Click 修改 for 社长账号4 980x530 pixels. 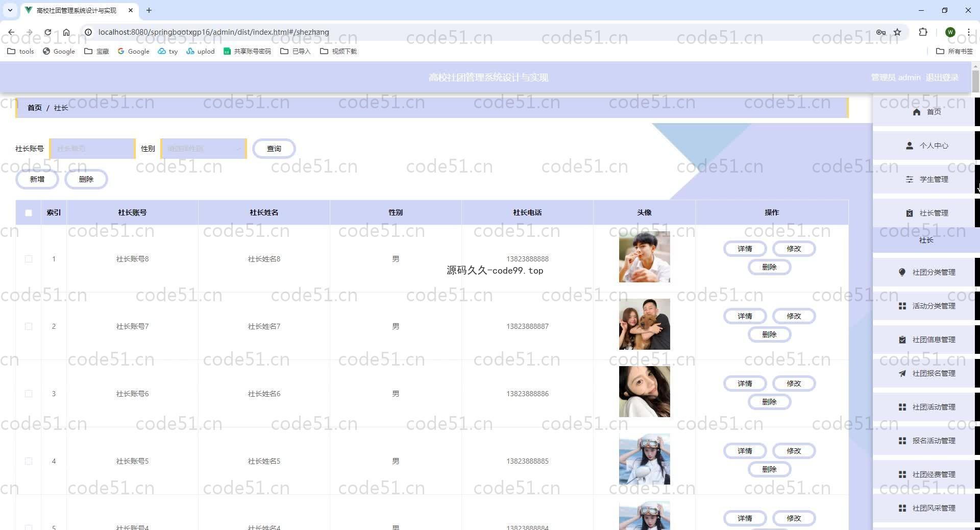pos(794,518)
